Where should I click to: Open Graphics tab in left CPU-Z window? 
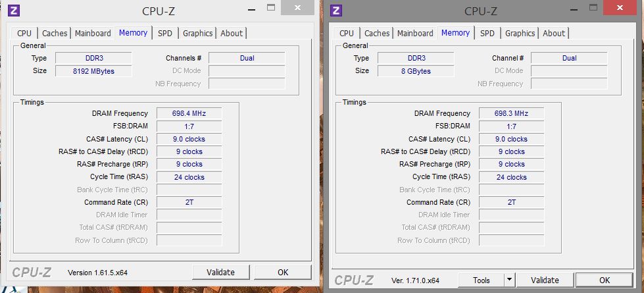(x=197, y=34)
